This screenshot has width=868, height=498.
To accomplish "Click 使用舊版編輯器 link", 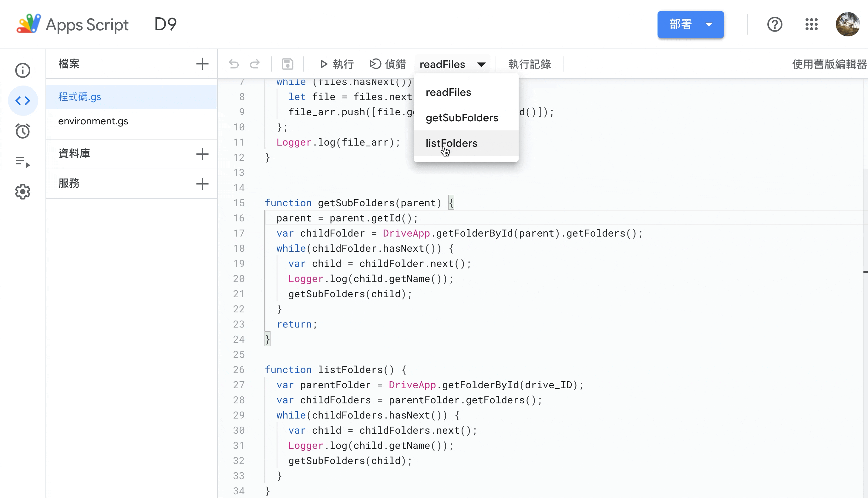I will point(829,64).
